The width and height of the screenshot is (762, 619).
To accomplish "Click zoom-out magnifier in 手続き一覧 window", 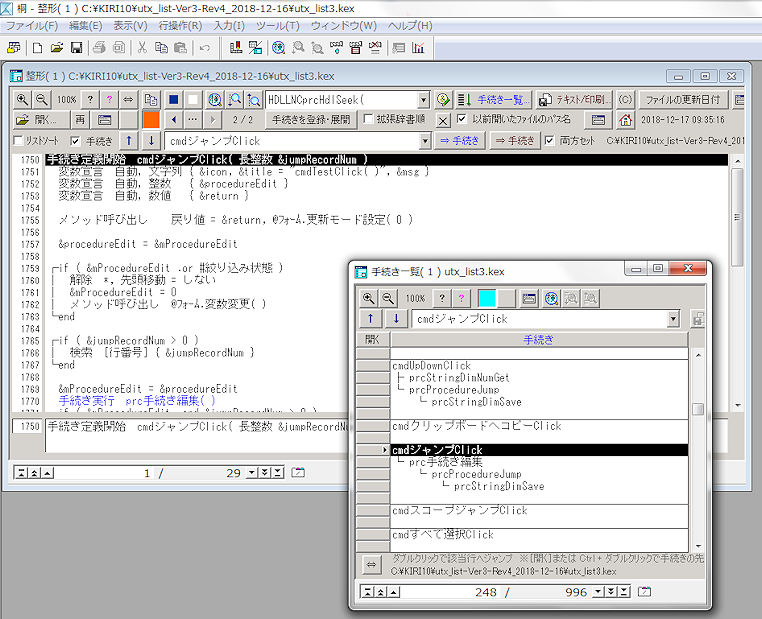I will [388, 298].
